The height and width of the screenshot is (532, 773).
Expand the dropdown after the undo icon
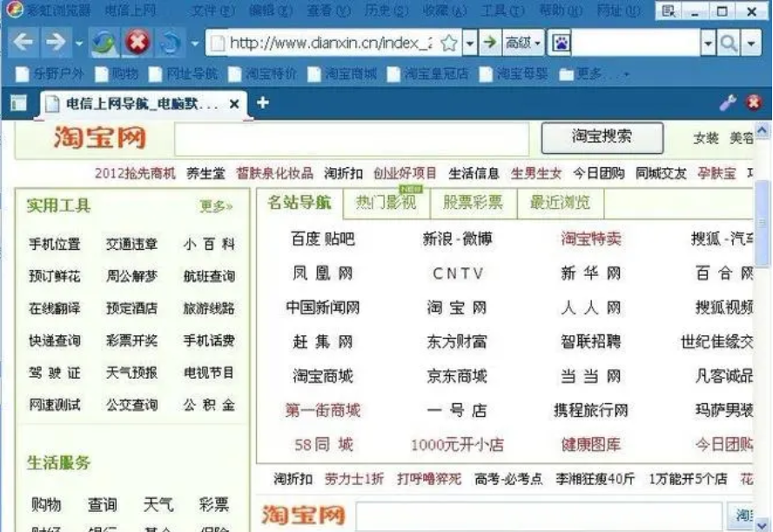195,44
